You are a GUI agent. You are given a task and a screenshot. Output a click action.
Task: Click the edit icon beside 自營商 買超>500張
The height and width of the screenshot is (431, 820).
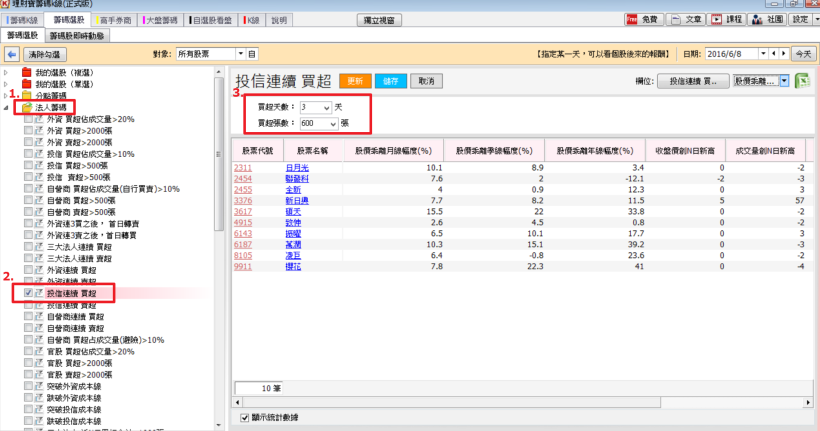39,200
